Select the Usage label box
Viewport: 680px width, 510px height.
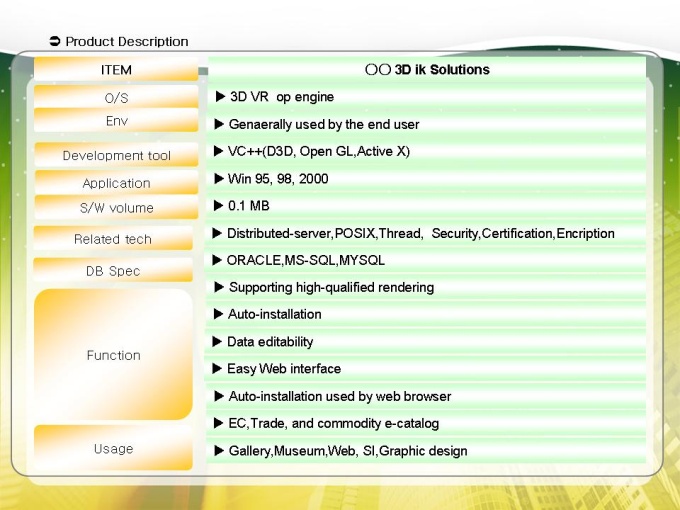pyautogui.click(x=113, y=449)
